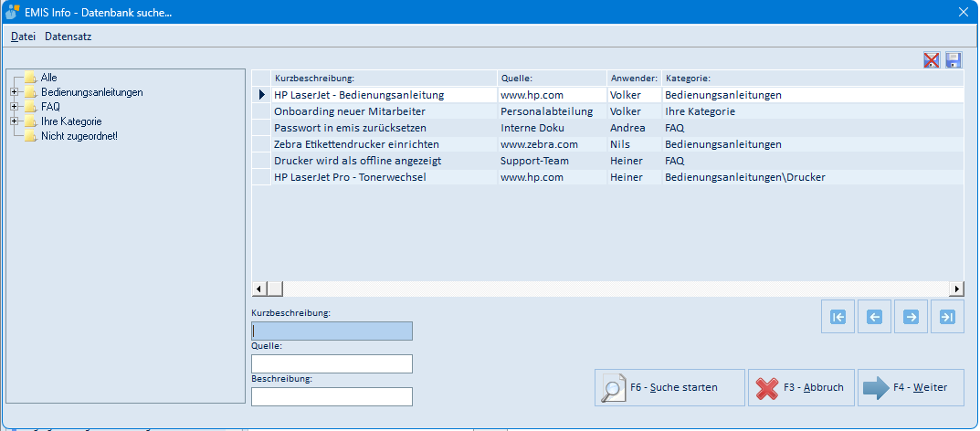Open the Datei menu
Screen dimensions: 980x431
coord(23,37)
